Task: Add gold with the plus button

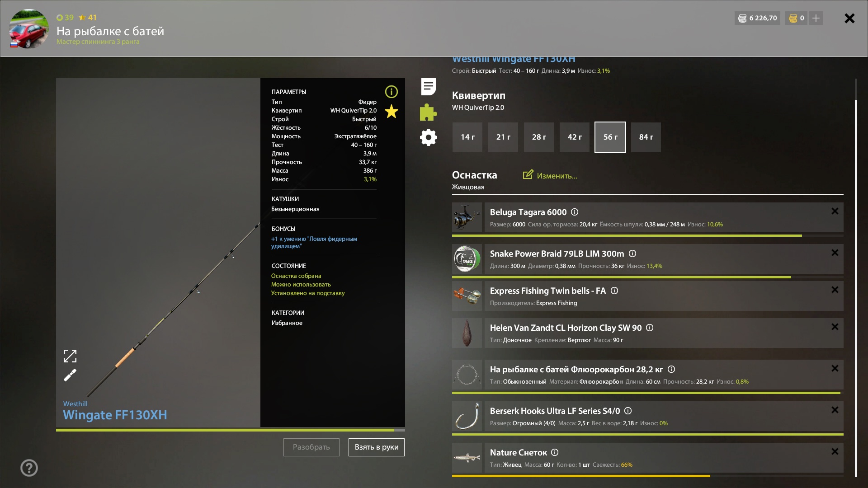Action: 816,18
